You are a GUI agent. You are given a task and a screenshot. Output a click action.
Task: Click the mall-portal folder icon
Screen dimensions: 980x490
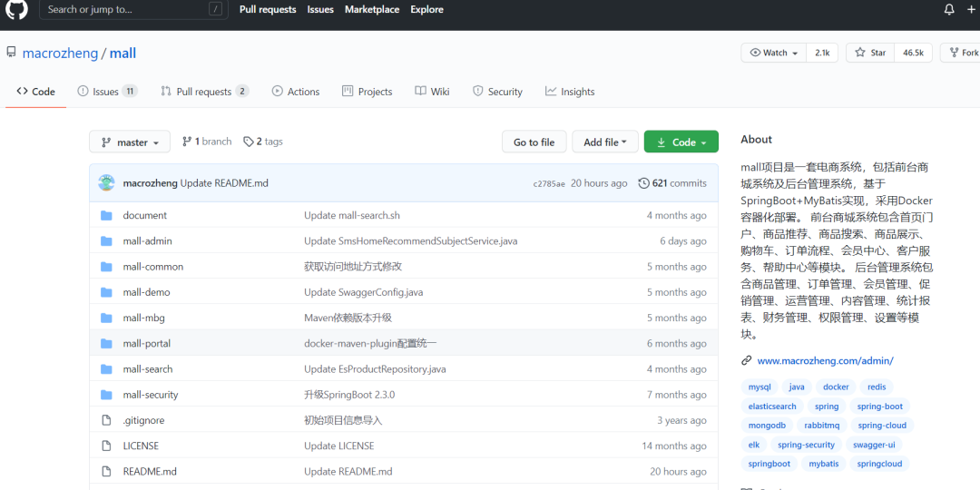point(106,344)
